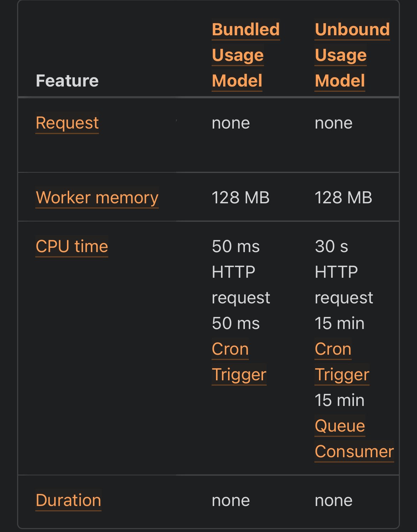Select Bundled "none" value in Duration row
417x532 pixels.
click(231, 500)
